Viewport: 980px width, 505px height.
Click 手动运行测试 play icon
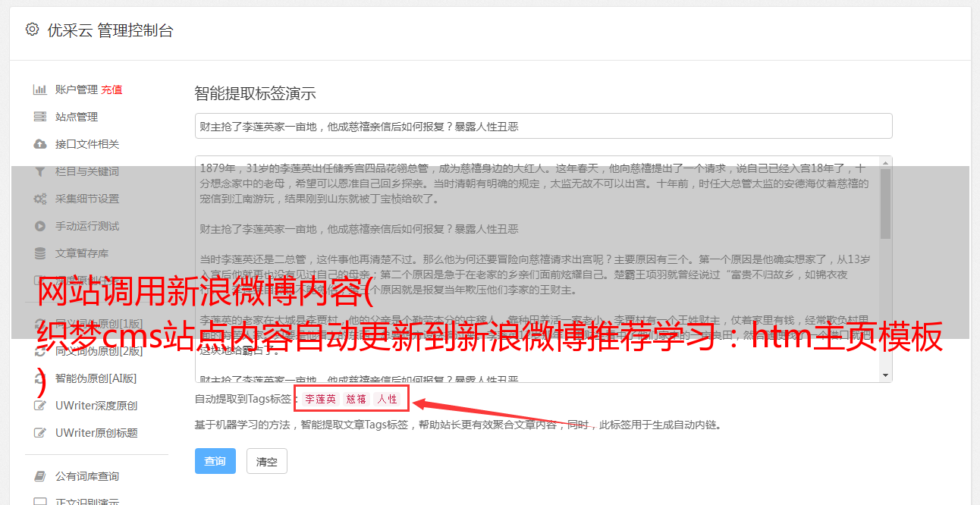tap(40, 226)
